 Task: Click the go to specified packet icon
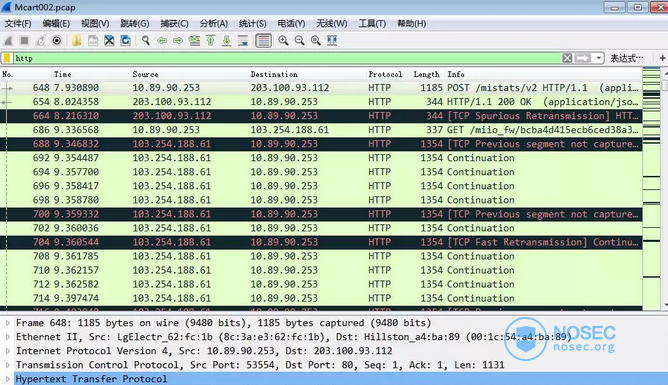(x=194, y=40)
